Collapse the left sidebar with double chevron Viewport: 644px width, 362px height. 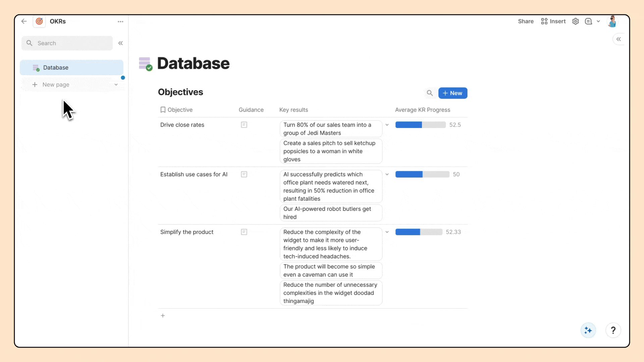[x=120, y=43]
